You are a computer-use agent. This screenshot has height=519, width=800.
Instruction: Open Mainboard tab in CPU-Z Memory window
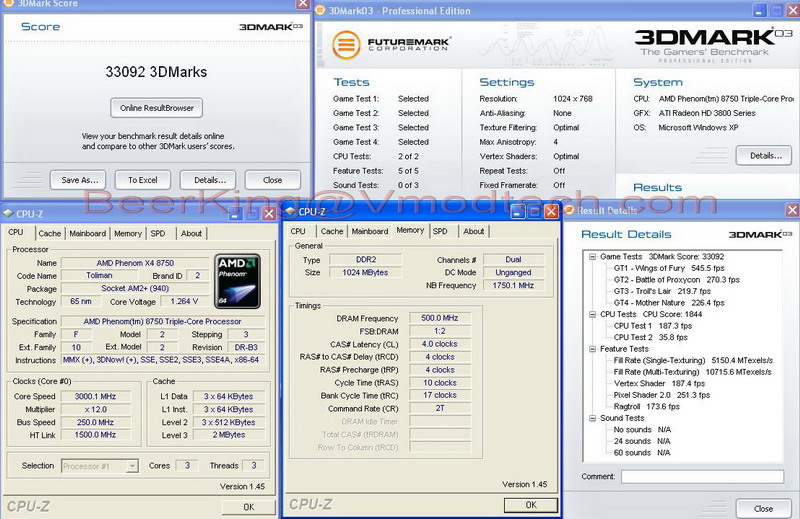(x=370, y=231)
